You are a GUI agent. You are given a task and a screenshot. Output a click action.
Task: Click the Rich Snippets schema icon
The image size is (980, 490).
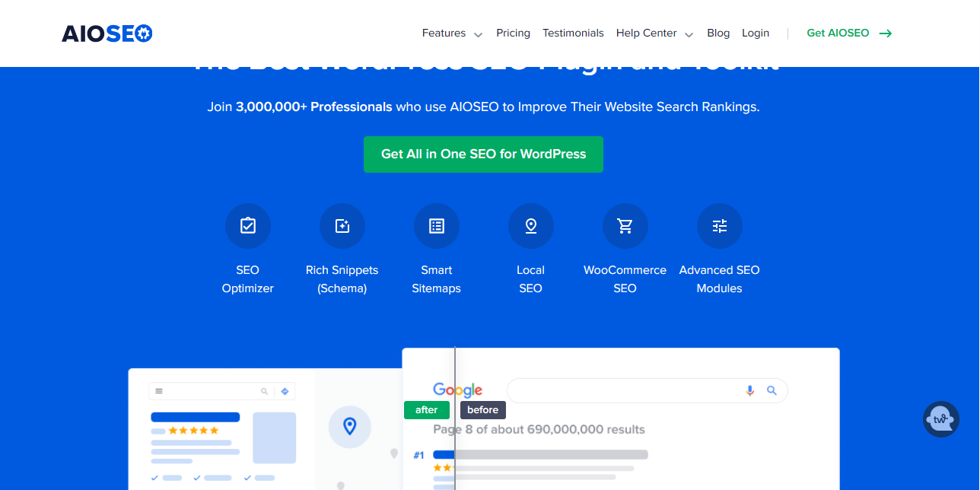pos(342,226)
